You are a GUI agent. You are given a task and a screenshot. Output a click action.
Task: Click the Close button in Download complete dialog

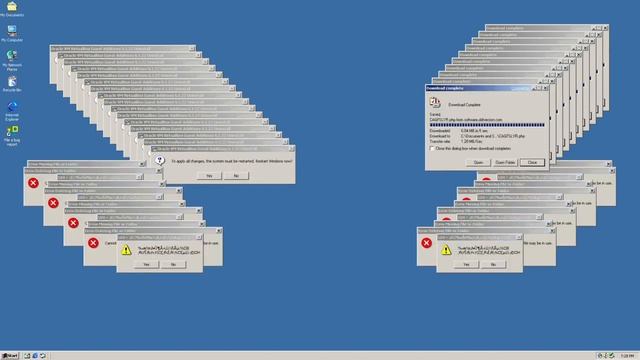(532, 162)
